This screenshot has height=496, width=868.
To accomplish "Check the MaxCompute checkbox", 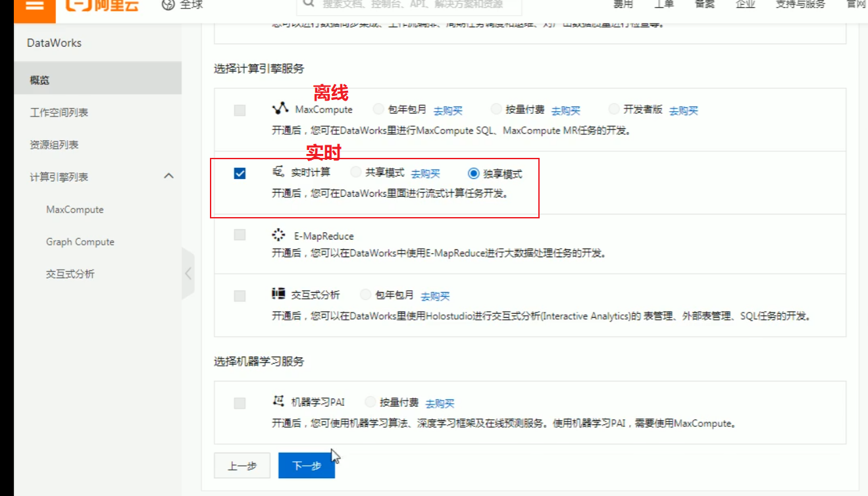I will 240,111.
